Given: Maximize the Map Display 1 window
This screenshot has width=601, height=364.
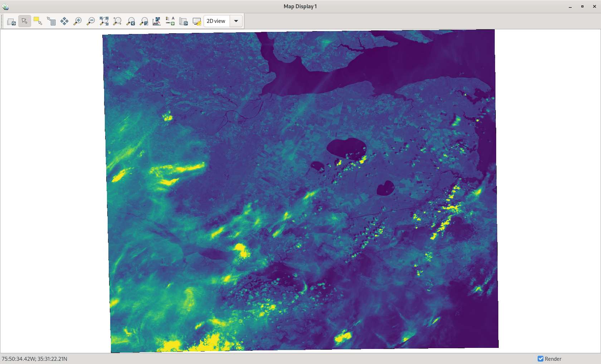Looking at the screenshot, I should click(x=582, y=6).
